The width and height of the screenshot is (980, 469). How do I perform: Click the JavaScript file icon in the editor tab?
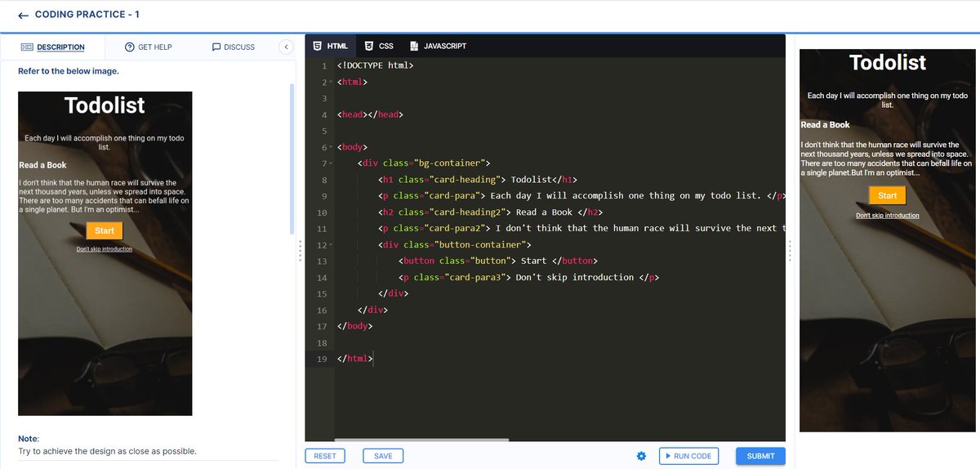pos(414,46)
